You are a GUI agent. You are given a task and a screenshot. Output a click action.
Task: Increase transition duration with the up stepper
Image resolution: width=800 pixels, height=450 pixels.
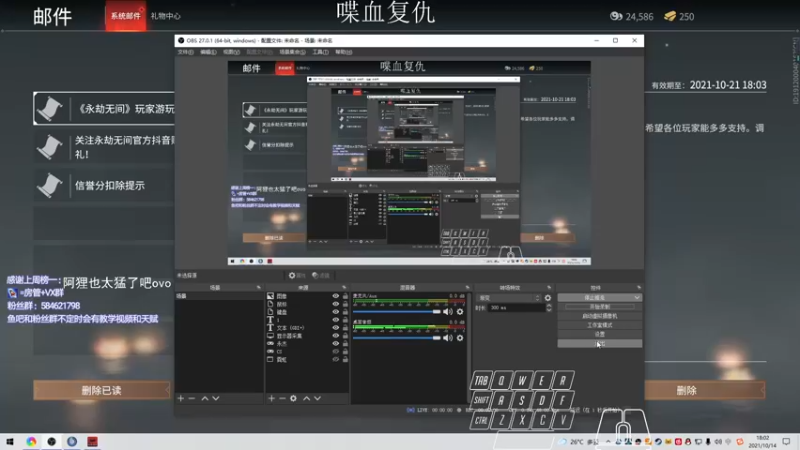tap(549, 306)
